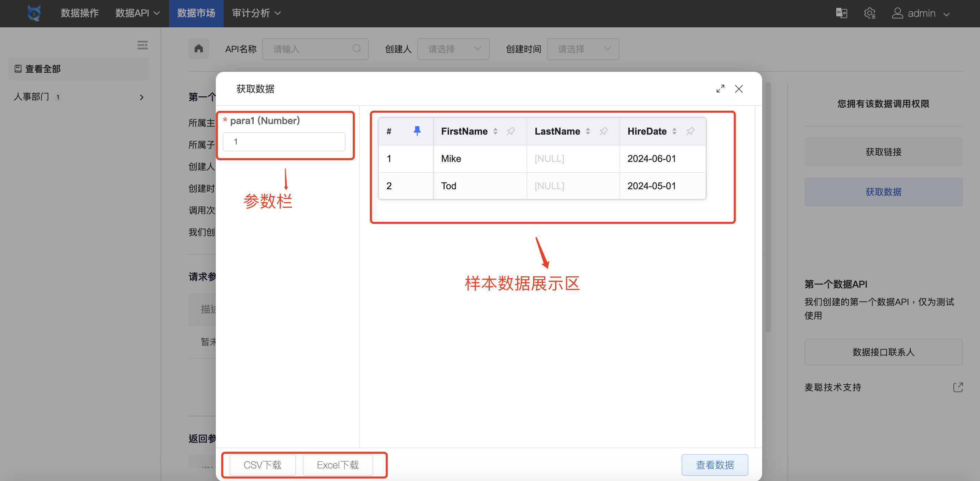Image resolution: width=980 pixels, height=481 pixels.
Task: Pin the LastName column
Action: point(603,131)
